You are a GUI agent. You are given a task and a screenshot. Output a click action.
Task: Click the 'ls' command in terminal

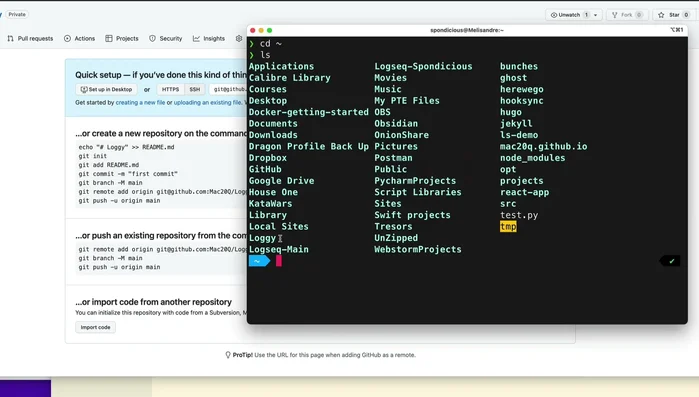click(x=265, y=55)
